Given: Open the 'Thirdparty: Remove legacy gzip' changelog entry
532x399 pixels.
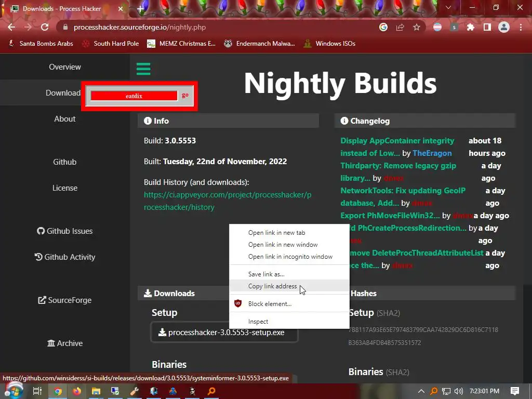Looking at the screenshot, I should pyautogui.click(x=398, y=171).
